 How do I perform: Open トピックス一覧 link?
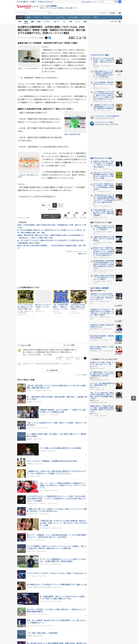click(x=115, y=21)
